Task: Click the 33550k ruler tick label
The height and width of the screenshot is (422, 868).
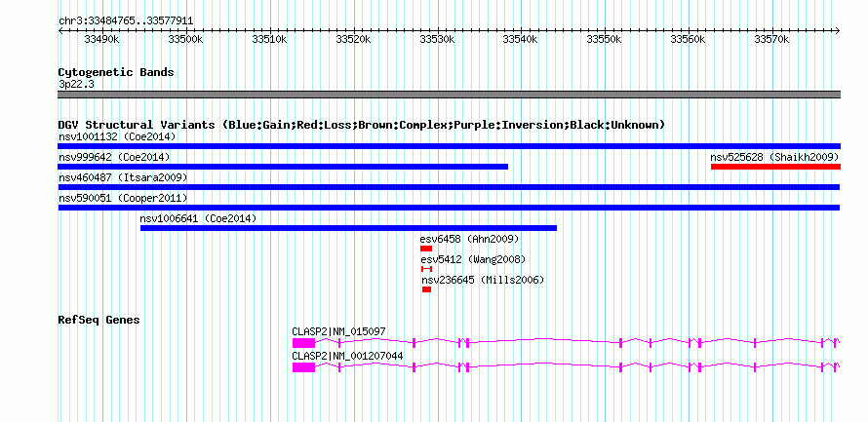Action: 605,39
